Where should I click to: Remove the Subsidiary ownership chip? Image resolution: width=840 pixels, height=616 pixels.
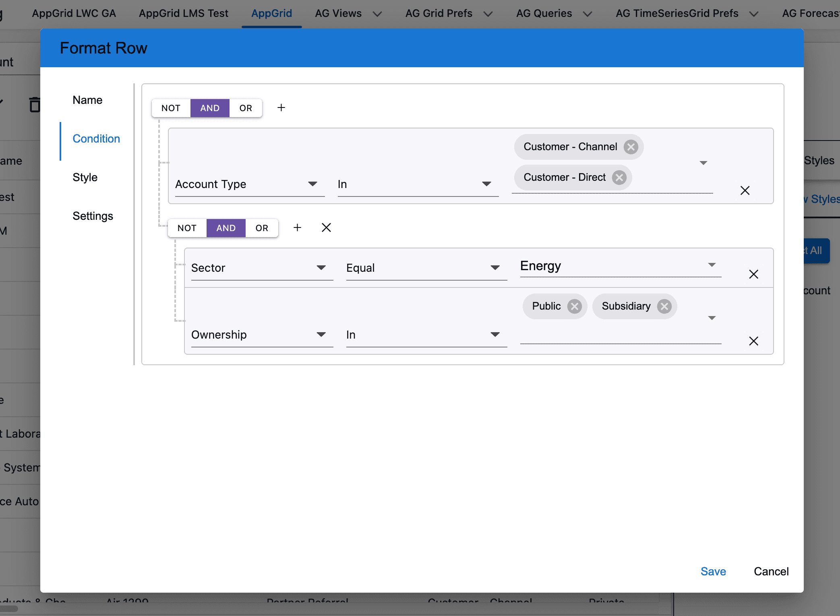pyautogui.click(x=664, y=306)
